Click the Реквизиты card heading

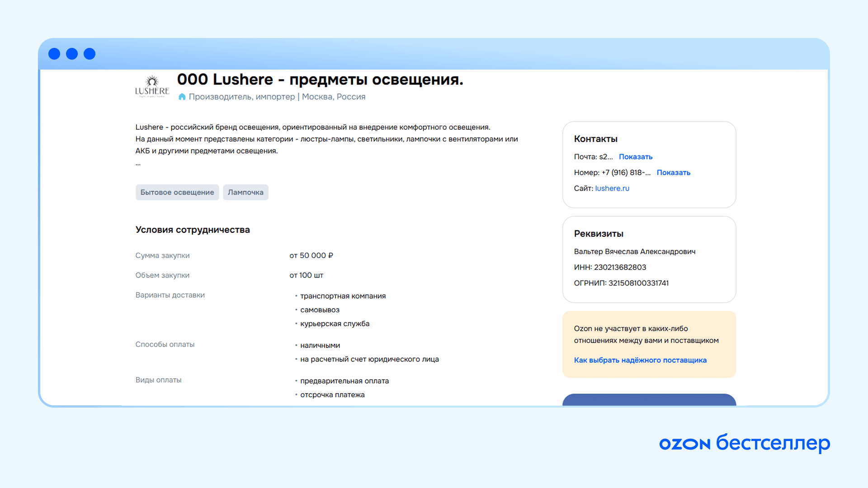(599, 234)
